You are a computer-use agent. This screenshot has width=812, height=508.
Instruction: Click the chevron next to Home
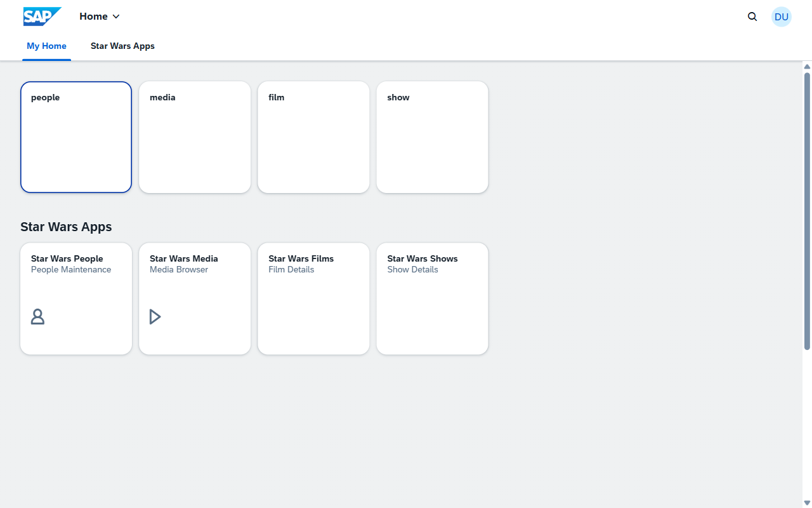pyautogui.click(x=116, y=17)
